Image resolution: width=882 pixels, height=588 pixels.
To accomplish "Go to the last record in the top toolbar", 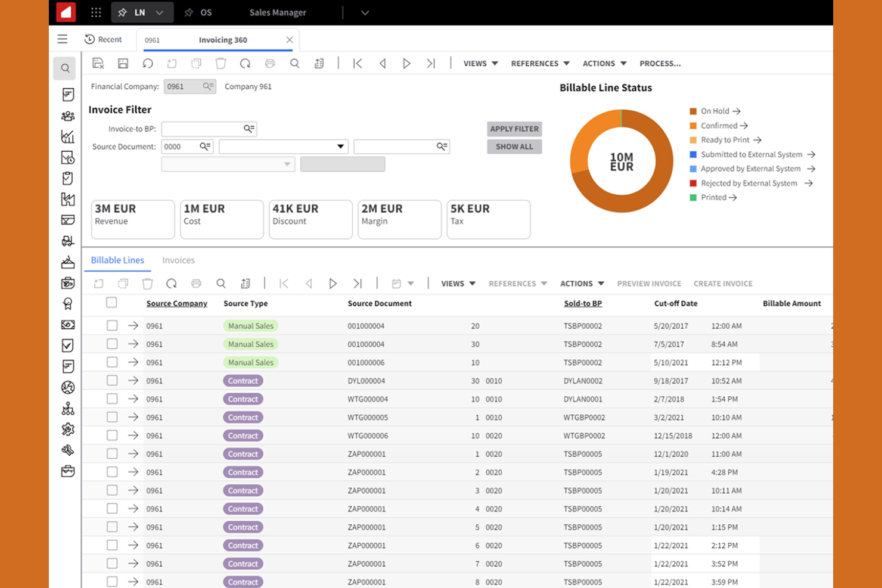I will (x=431, y=63).
